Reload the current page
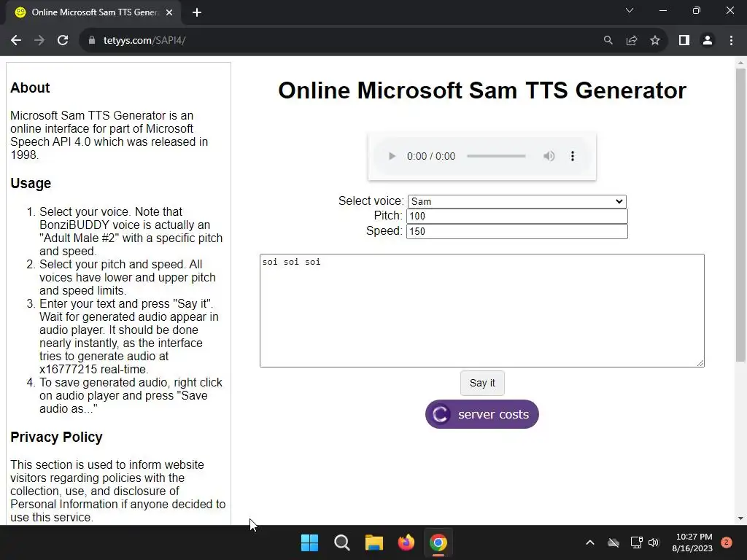This screenshot has width=747, height=560. 63,41
